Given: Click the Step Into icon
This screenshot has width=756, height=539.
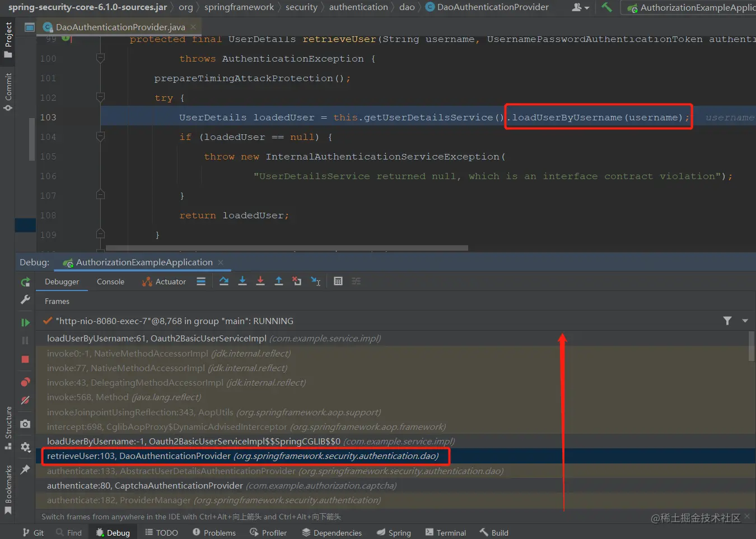Looking at the screenshot, I should 242,282.
